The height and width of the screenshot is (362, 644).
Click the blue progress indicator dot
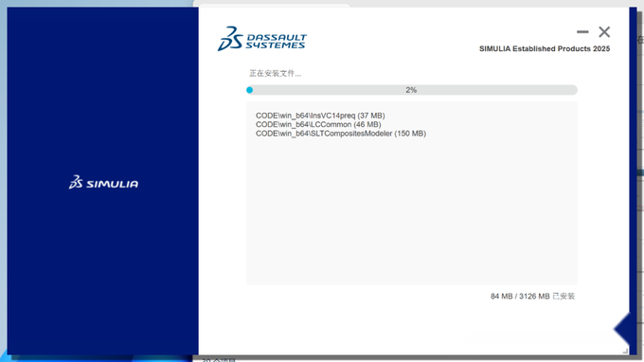(x=250, y=90)
